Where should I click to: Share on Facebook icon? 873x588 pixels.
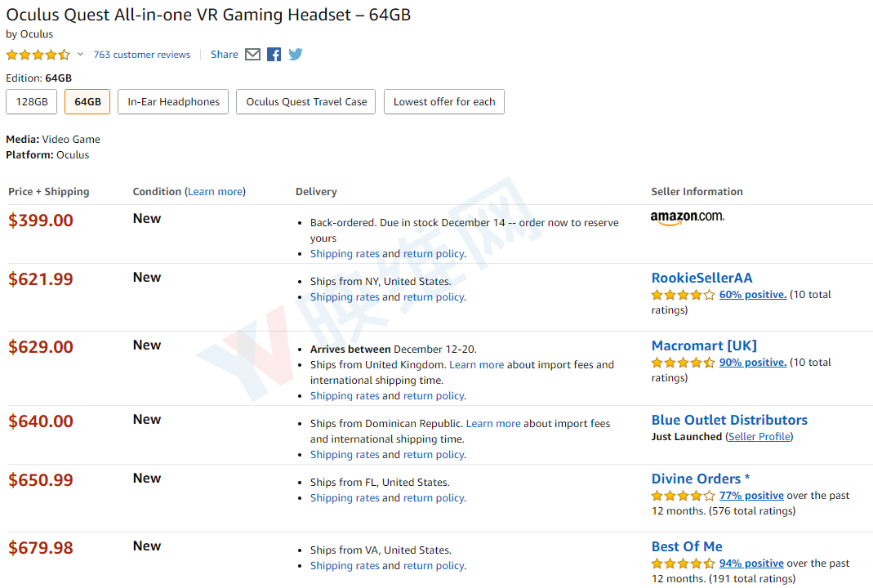tap(274, 55)
